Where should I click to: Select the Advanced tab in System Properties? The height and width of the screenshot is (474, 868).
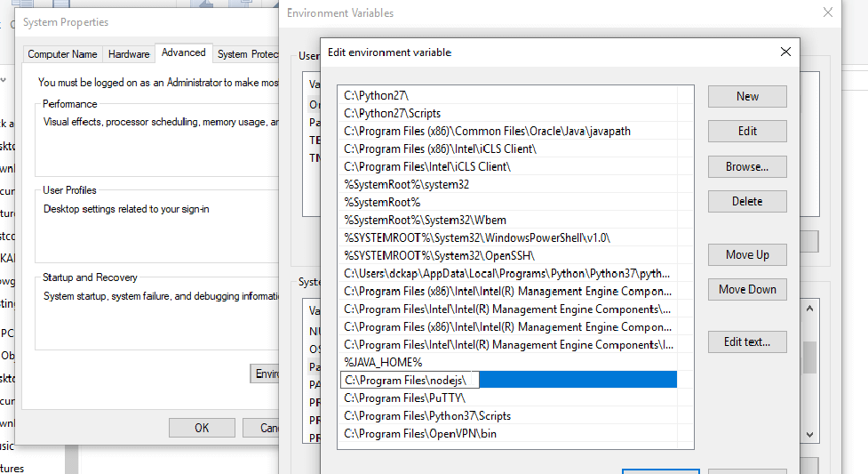point(183,52)
